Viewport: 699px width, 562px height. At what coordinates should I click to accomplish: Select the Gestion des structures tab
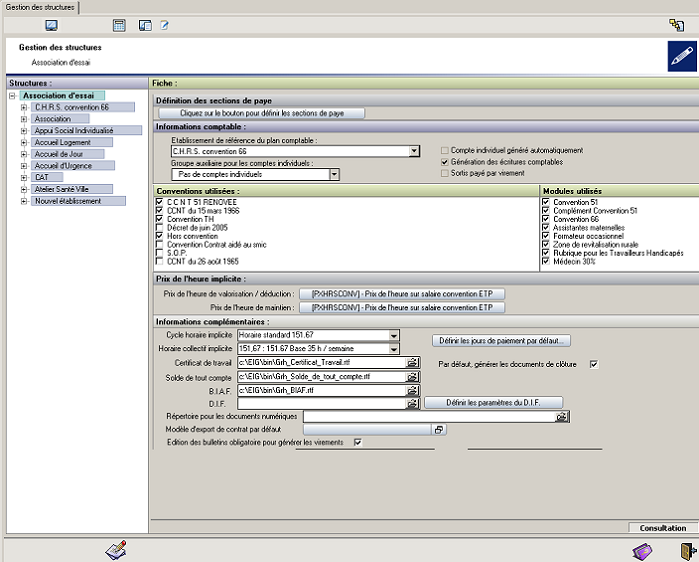tap(38, 7)
